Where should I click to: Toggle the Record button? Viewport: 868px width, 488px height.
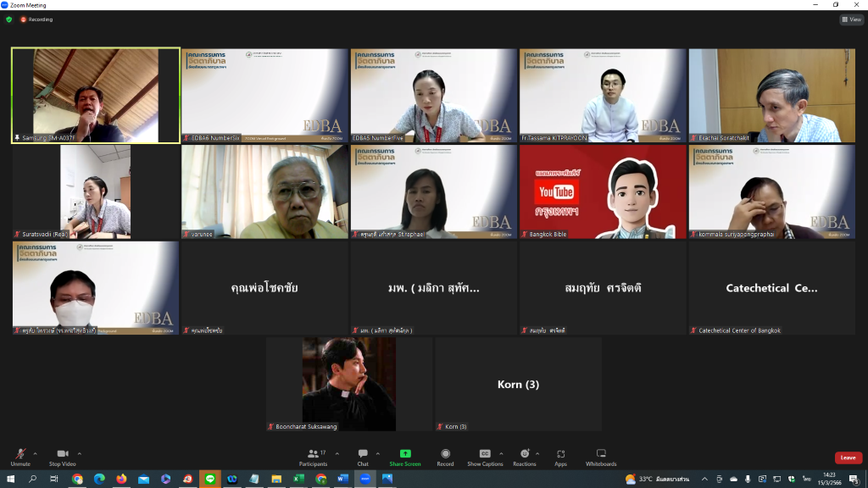coord(445,457)
